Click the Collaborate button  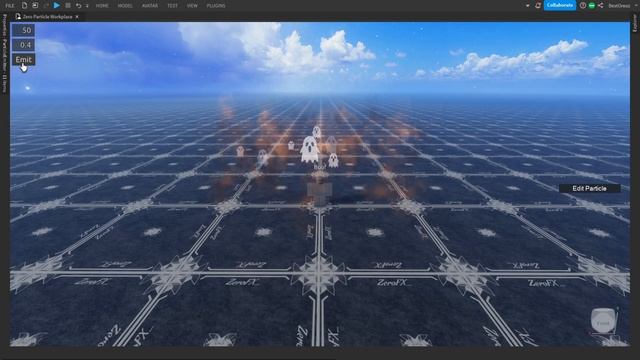560,5
